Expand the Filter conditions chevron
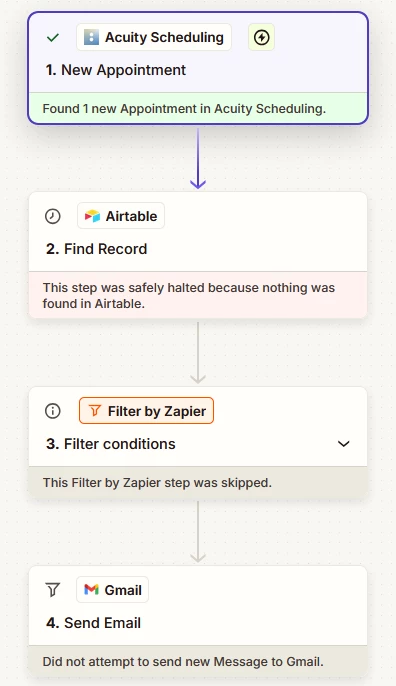This screenshot has height=686, width=396. coord(344,444)
